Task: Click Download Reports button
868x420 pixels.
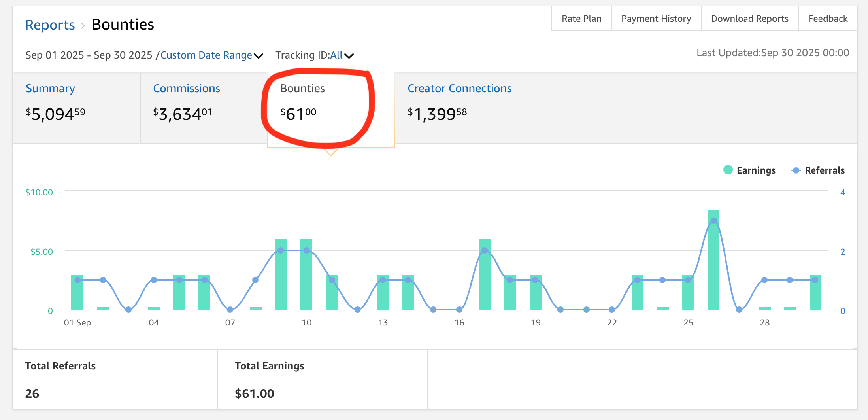Action: 749,19
